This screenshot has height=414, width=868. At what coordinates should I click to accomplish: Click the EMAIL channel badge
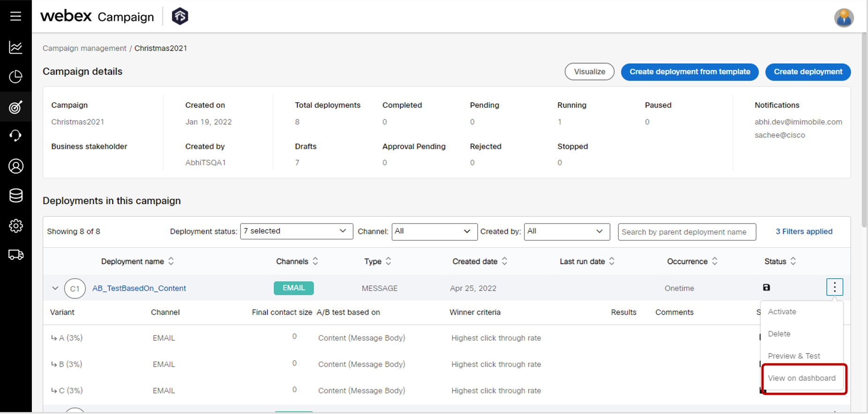point(293,288)
